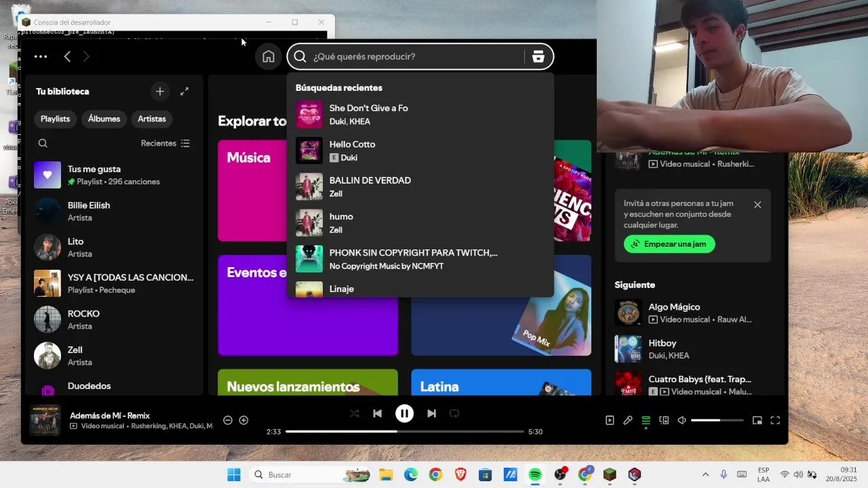
Task: Select PHONK SIN COPYRIGHT recent search
Action: pyautogui.click(x=420, y=259)
